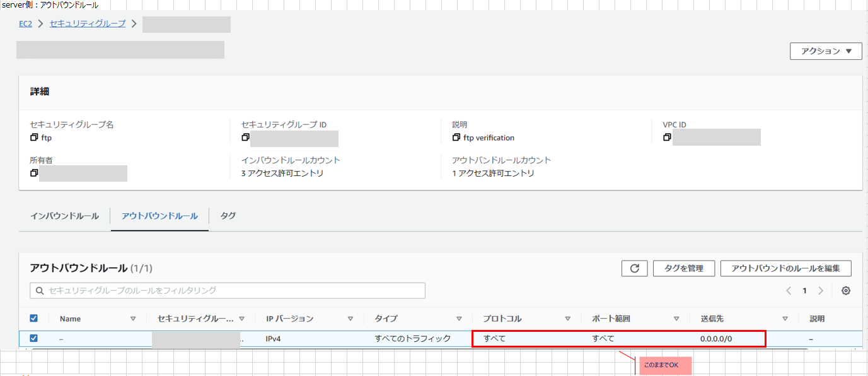Click the previous page chevron arrow

788,290
